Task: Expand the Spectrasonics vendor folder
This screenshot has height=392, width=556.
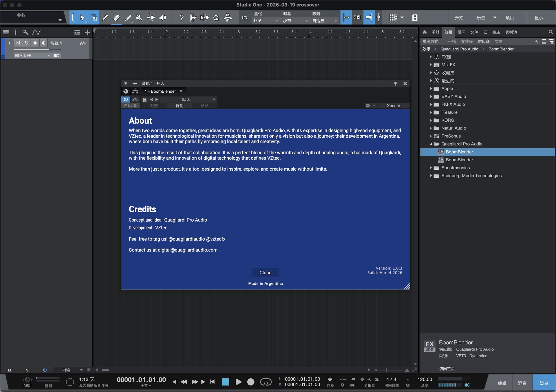Action: click(x=431, y=168)
